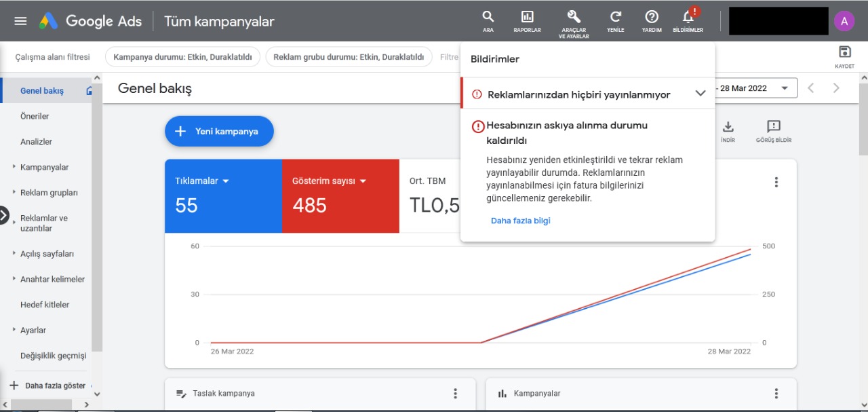Image resolution: width=868 pixels, height=412 pixels.
Task: Open Araçlar ve Ayarlar wrench icon
Action: (x=573, y=24)
